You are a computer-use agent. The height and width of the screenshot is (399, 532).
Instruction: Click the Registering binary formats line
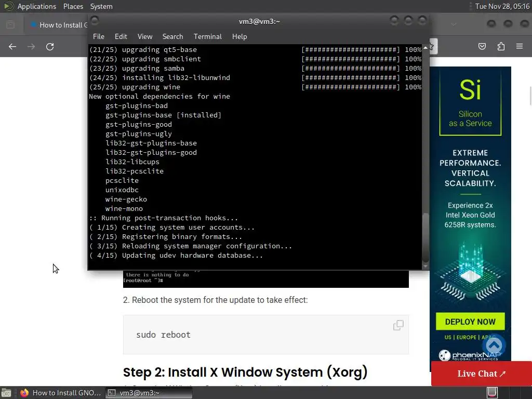[166, 237]
